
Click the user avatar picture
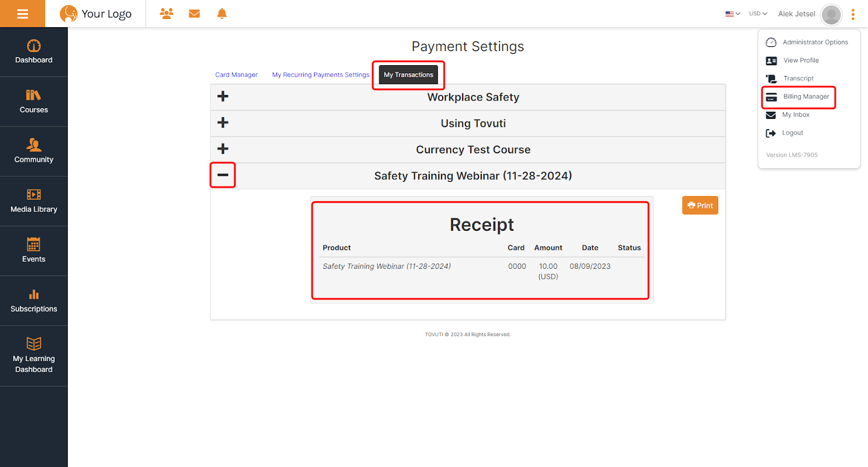click(831, 14)
